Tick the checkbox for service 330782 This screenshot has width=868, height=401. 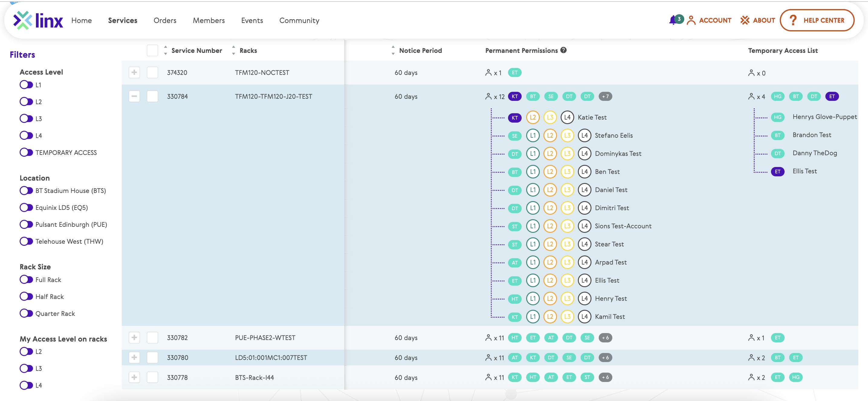(152, 338)
